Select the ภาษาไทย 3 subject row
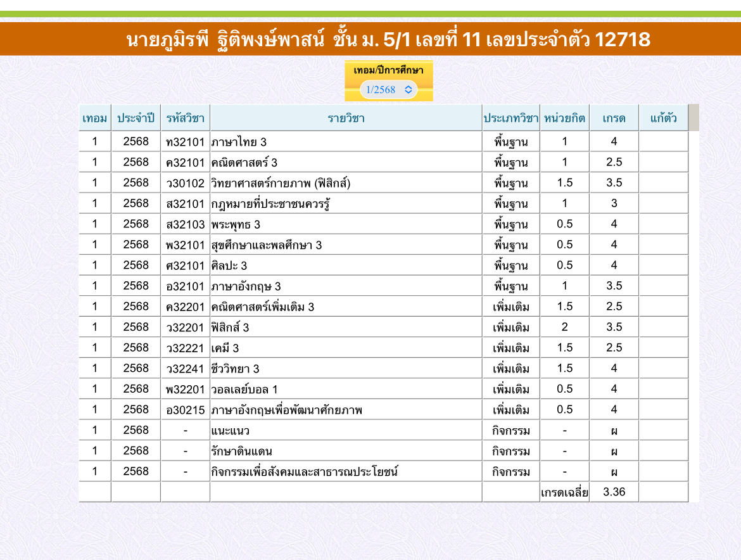741x560 pixels. (239, 142)
